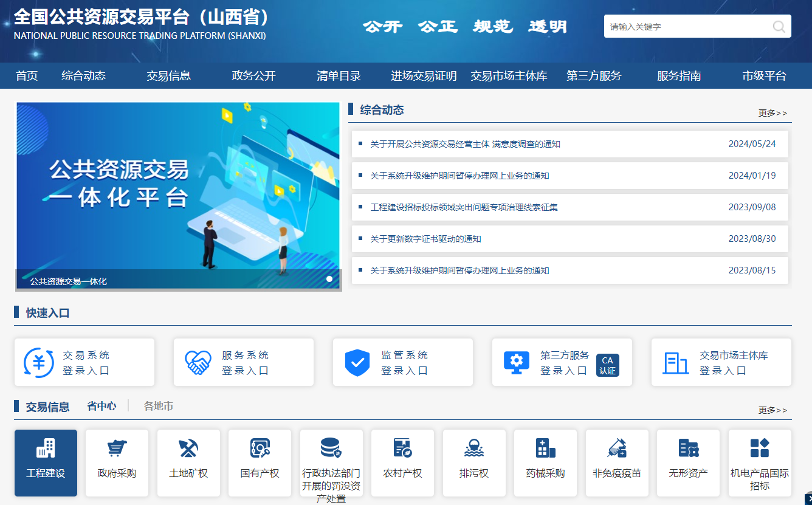Open the 市级平台 navigation menu
Image resolution: width=812 pixels, height=505 pixels.
click(x=764, y=76)
